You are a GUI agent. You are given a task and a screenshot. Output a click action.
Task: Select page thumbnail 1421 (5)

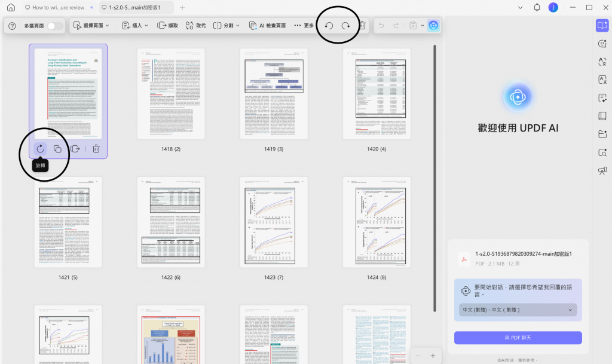[68, 222]
